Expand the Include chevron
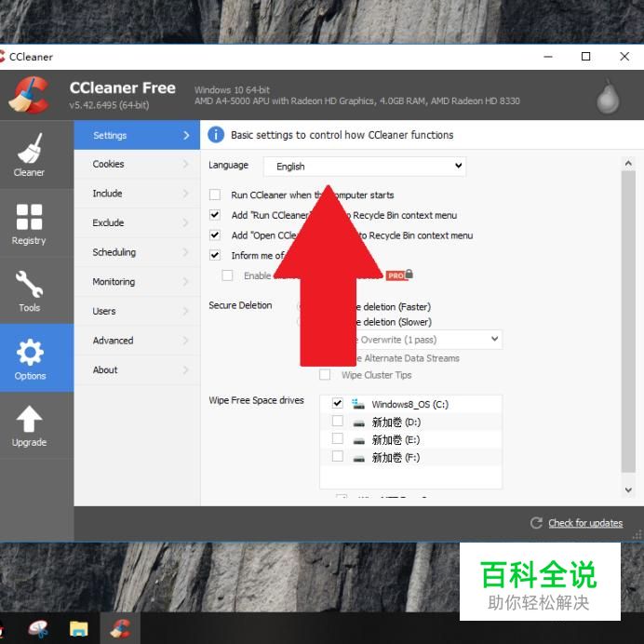Viewport: 644px width, 644px height. [x=185, y=194]
